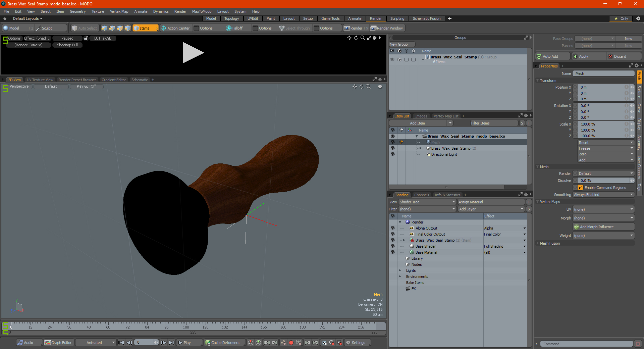
Task: Collapse the Render node in Shader Tree
Action: pyautogui.click(x=400, y=222)
